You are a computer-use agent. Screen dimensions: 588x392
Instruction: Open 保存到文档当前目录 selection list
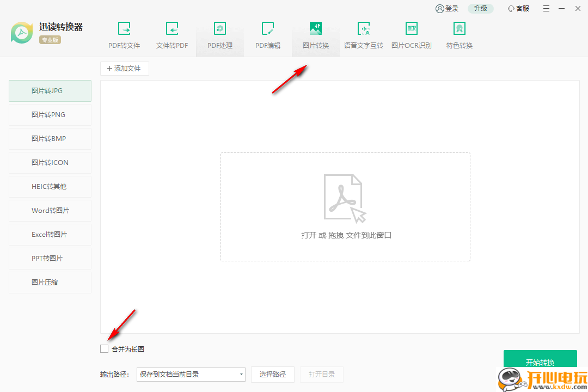(x=191, y=374)
